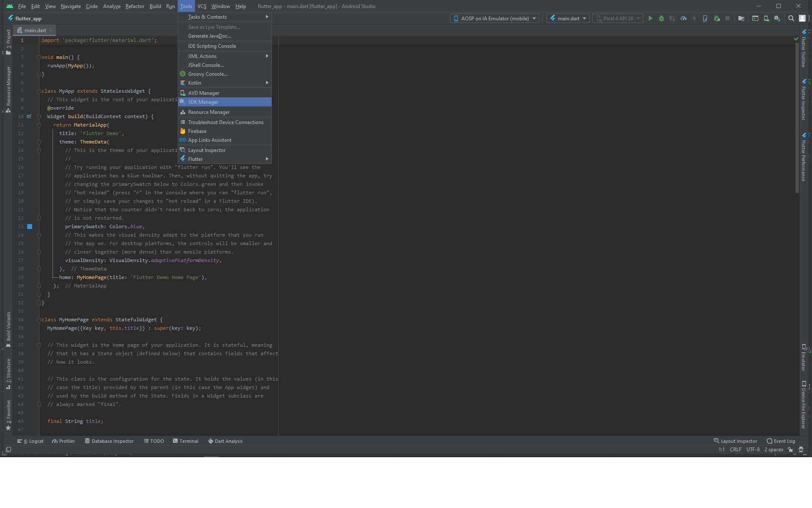Open App Links Assistant entry
Image resolution: width=812 pixels, height=508 pixels.
click(225, 140)
